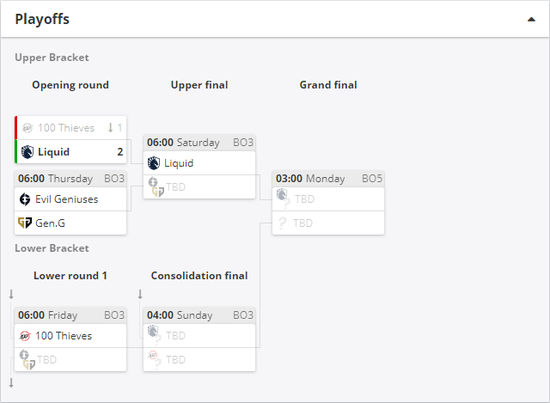Click the down arrow above Consolidation final match
The width and height of the screenshot is (550, 403).
[x=140, y=294]
